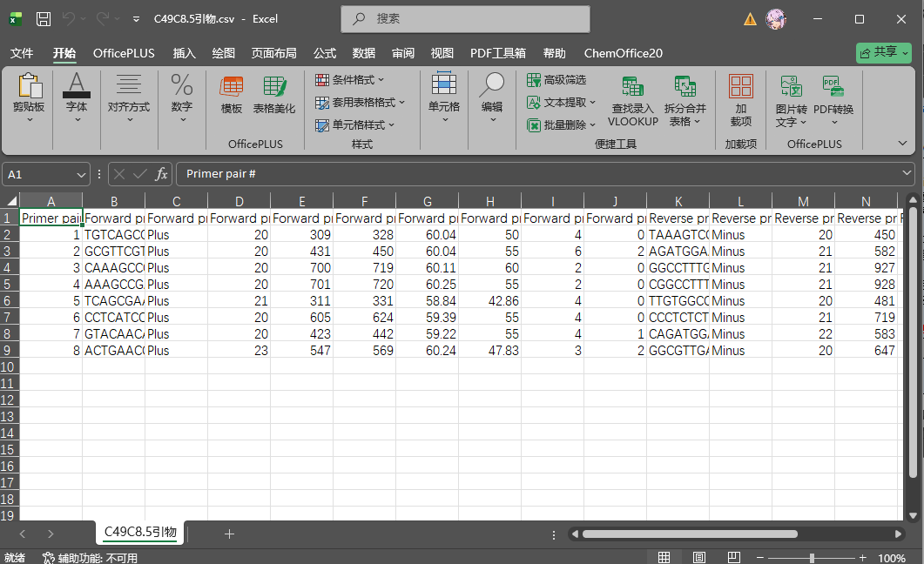
Task: Click the 剪贴板 clipboard icon
Action: pos(30,87)
